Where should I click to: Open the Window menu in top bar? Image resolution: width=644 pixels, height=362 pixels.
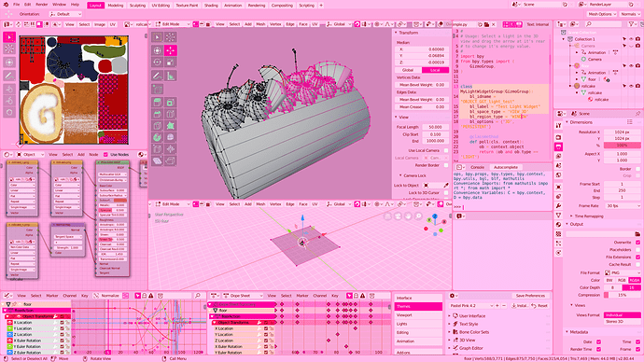tap(59, 5)
